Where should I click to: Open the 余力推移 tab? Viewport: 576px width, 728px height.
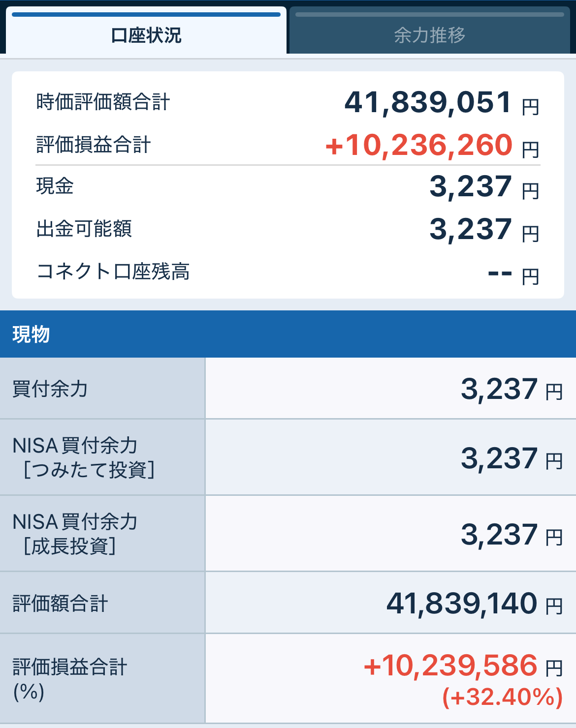[429, 35]
